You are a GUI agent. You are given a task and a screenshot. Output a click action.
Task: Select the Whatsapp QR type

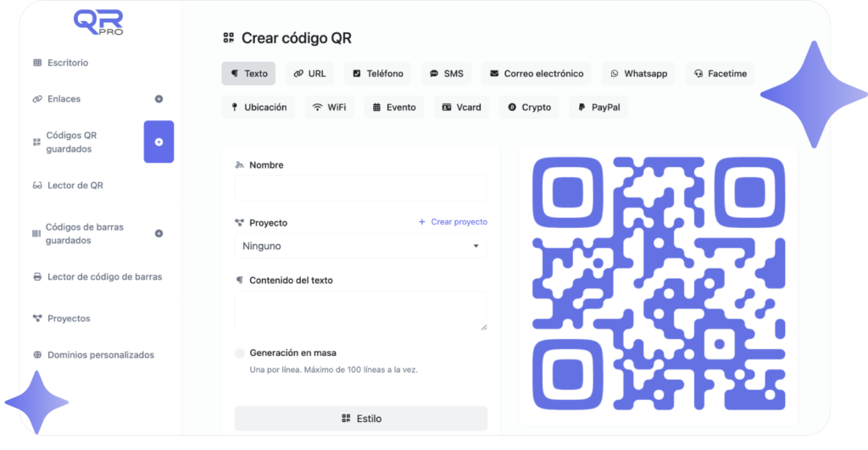(638, 74)
